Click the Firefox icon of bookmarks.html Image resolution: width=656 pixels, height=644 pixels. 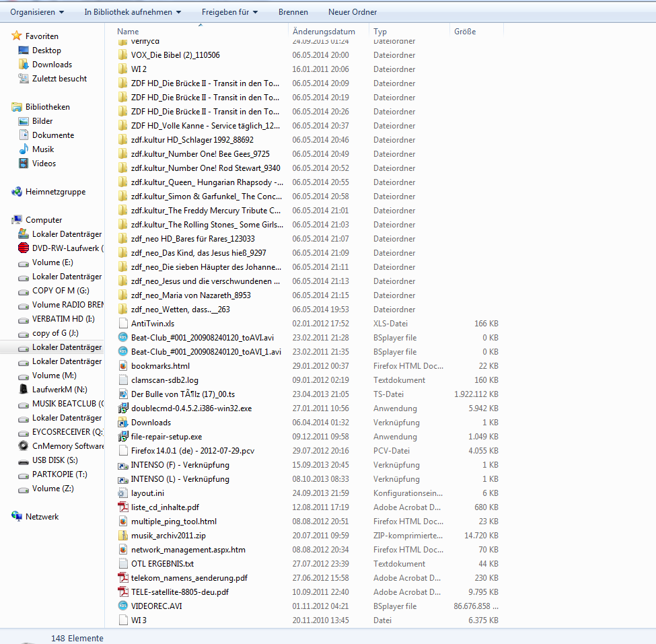(x=123, y=365)
